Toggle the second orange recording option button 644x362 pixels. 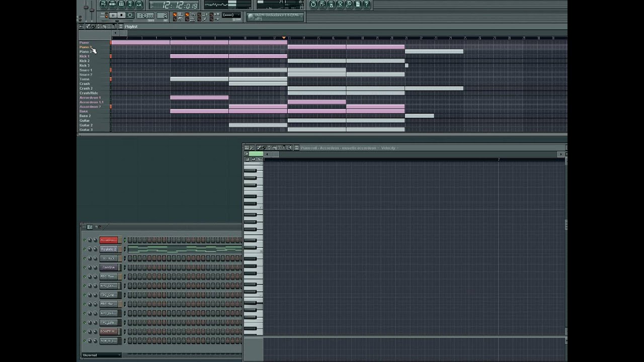pyautogui.click(x=187, y=15)
